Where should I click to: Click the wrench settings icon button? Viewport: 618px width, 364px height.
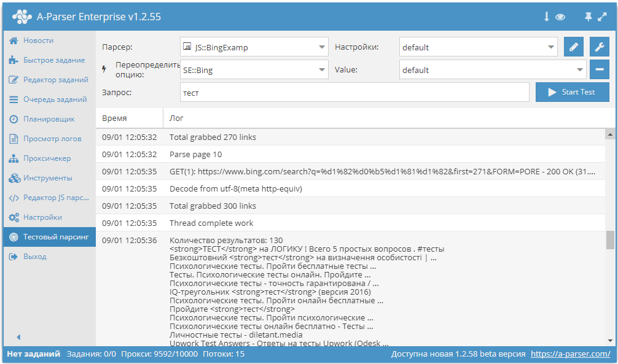click(599, 47)
